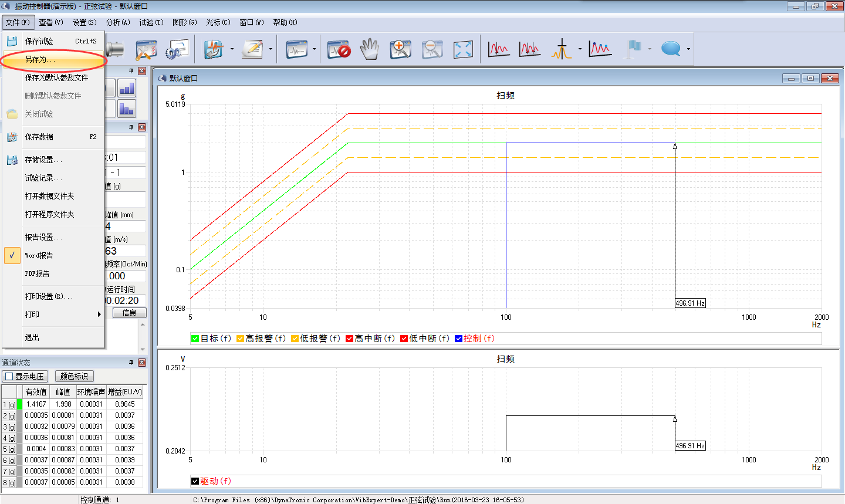Open the 分析(A) menu
This screenshot has height=504, width=845.
point(118,22)
